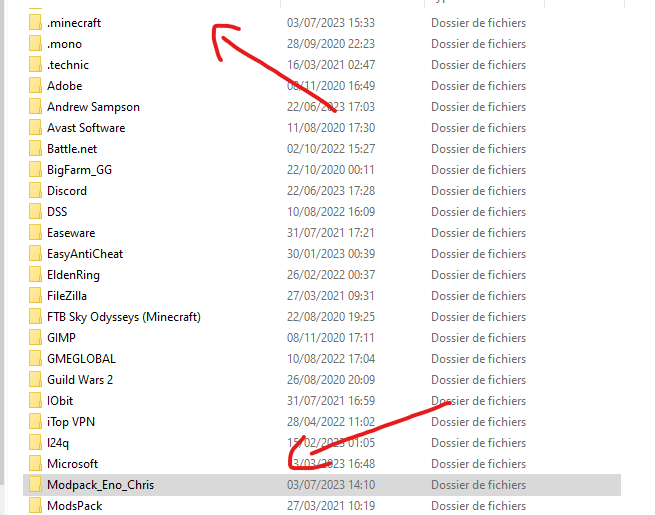Viewport: 655px width, 515px height.
Task: Select the '.minecraft' folder name
Action: point(74,23)
